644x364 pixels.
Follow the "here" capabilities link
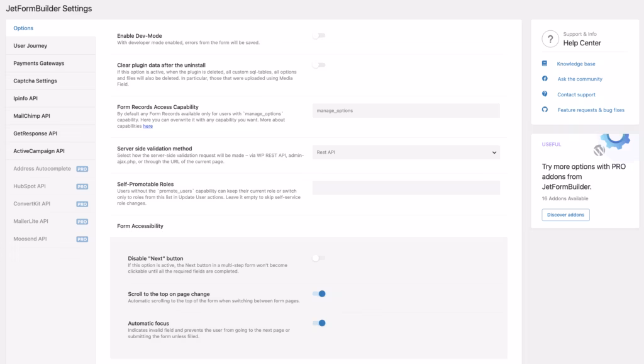point(148,127)
